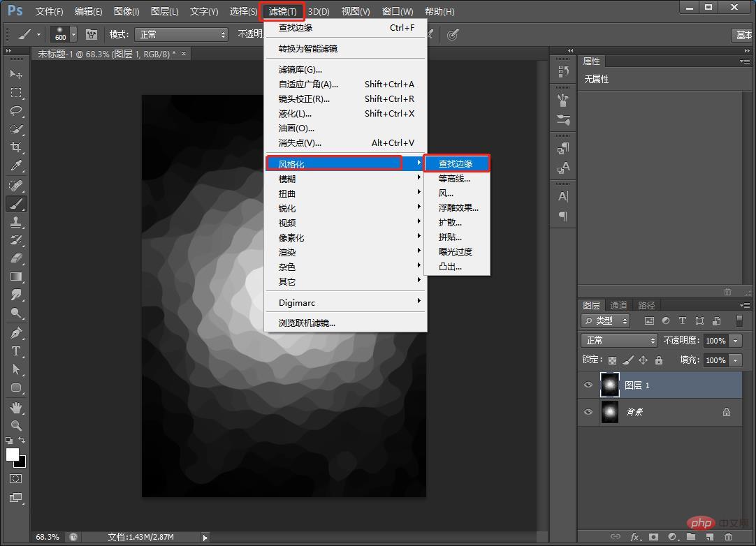
Task: Choose 转换为智能滤镜 entry
Action: coord(345,49)
